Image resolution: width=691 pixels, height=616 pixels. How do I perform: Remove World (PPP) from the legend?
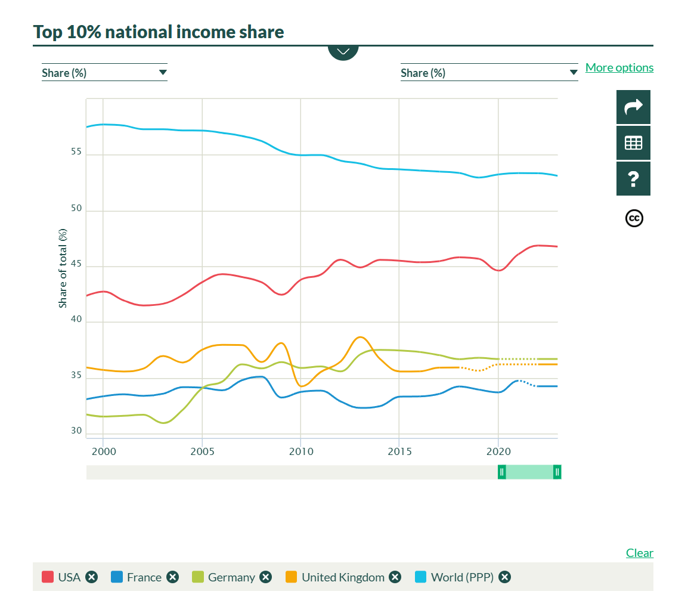pyautogui.click(x=504, y=577)
